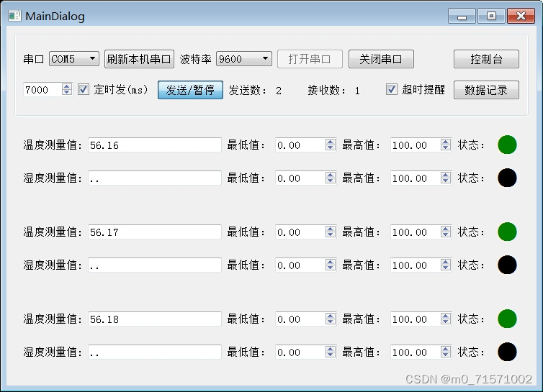
Task: Click the green 状态 indicator for 56.17
Action: point(507,232)
